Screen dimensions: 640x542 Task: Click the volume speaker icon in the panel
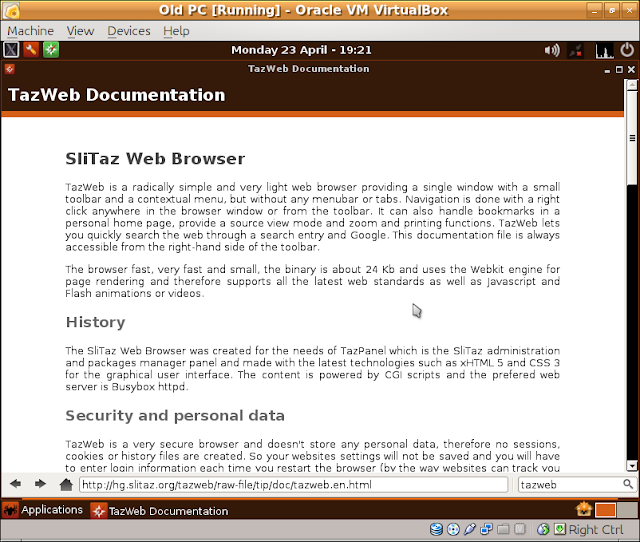[552, 51]
